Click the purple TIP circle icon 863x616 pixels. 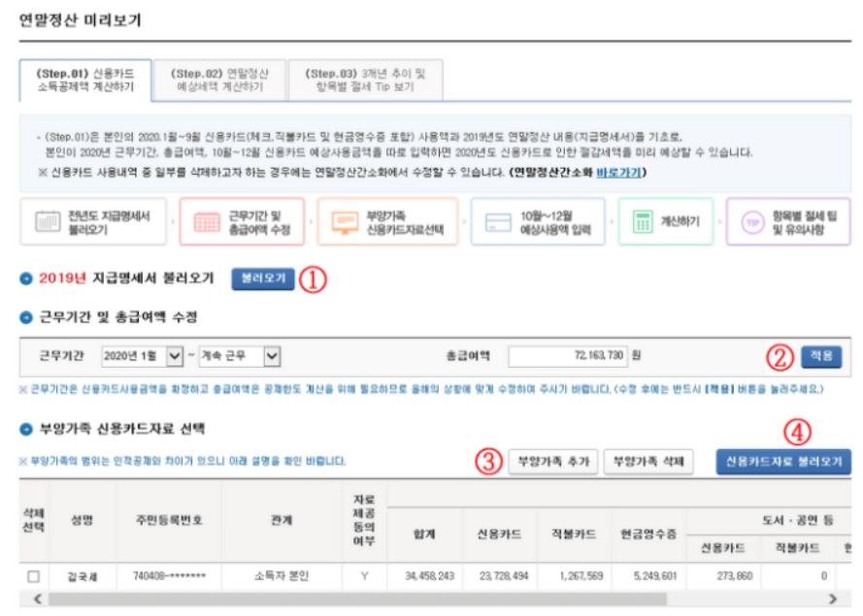coord(752,222)
